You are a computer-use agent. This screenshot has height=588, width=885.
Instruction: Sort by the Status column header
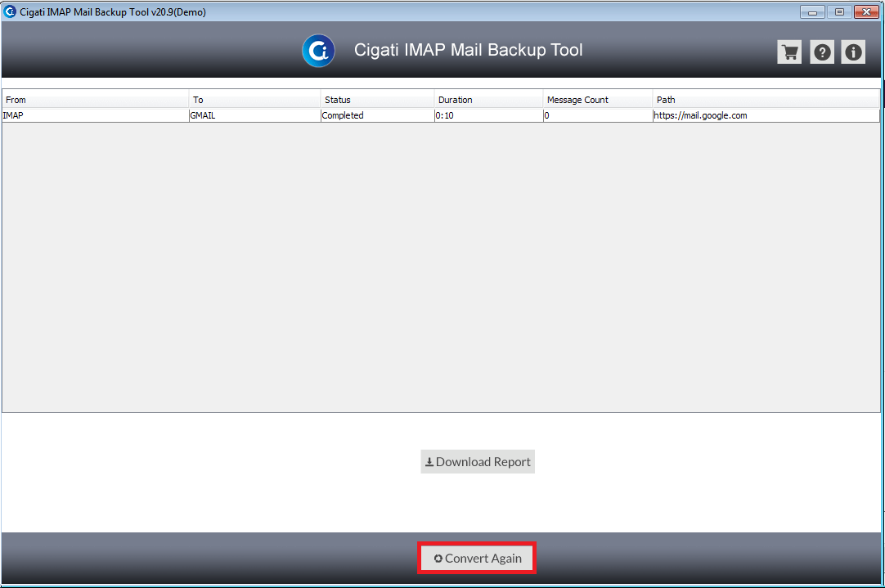[378, 99]
